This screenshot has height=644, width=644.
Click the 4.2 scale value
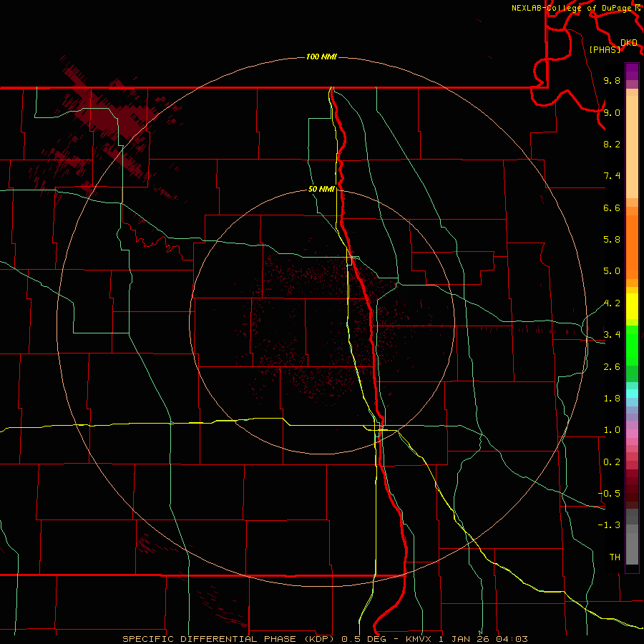(612, 303)
